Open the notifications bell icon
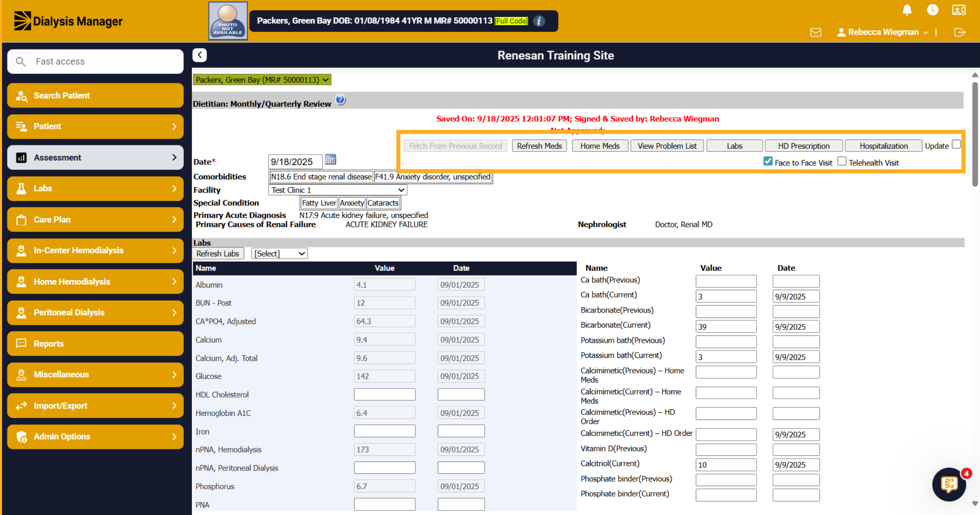This screenshot has width=980, height=515. (x=907, y=10)
